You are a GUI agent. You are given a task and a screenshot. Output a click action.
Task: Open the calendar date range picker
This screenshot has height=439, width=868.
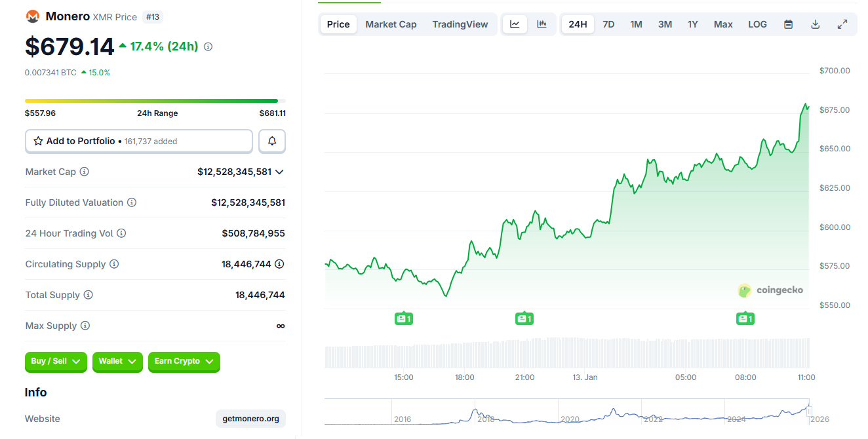[x=788, y=24]
